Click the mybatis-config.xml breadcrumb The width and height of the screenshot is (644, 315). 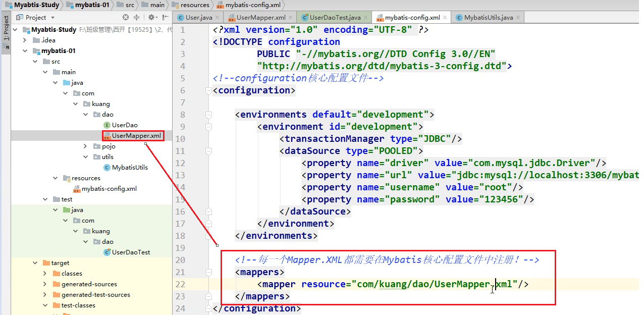[x=250, y=5]
